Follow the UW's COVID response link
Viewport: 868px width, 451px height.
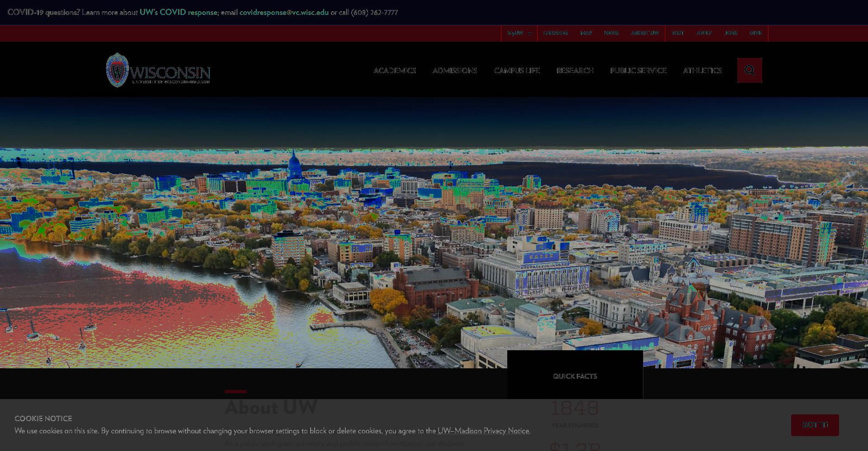click(178, 12)
